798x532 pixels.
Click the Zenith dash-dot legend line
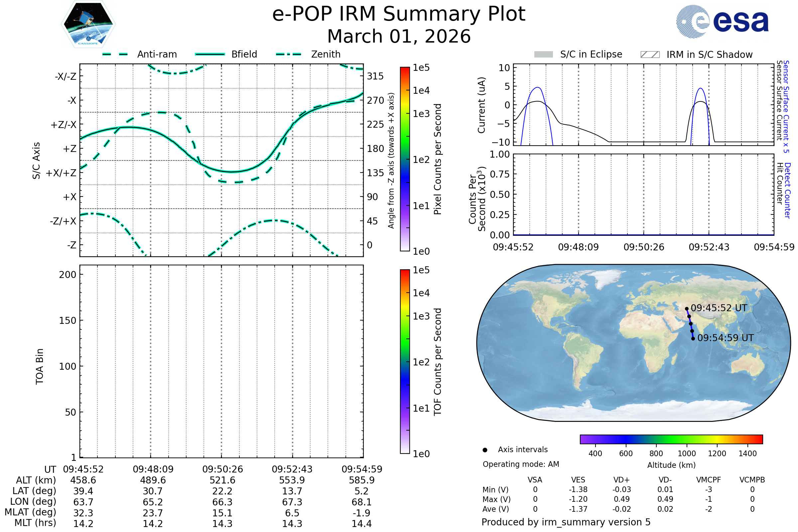pos(288,54)
